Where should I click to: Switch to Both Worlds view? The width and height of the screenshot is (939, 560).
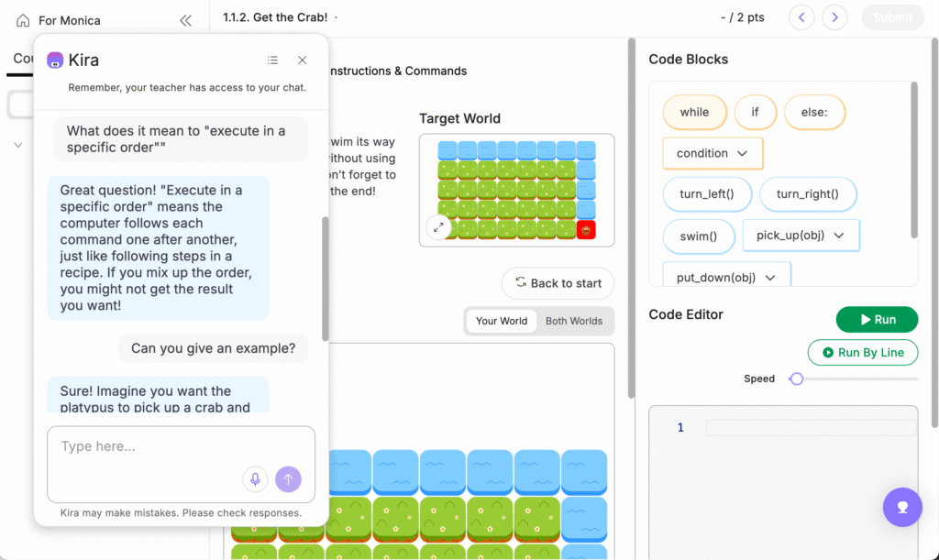click(574, 321)
